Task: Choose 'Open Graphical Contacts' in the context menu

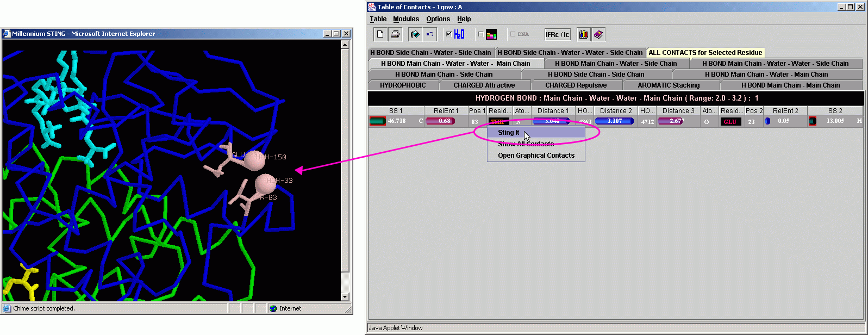Action: 536,156
